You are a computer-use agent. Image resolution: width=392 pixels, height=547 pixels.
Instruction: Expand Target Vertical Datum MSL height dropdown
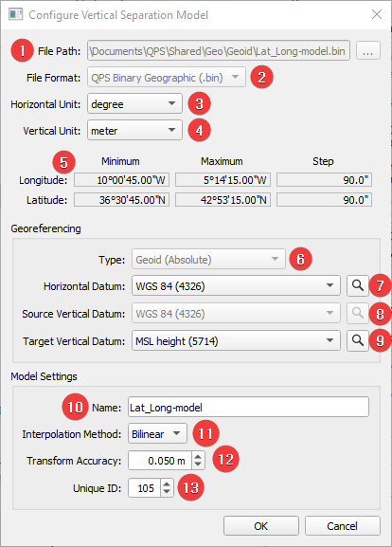tap(236, 340)
